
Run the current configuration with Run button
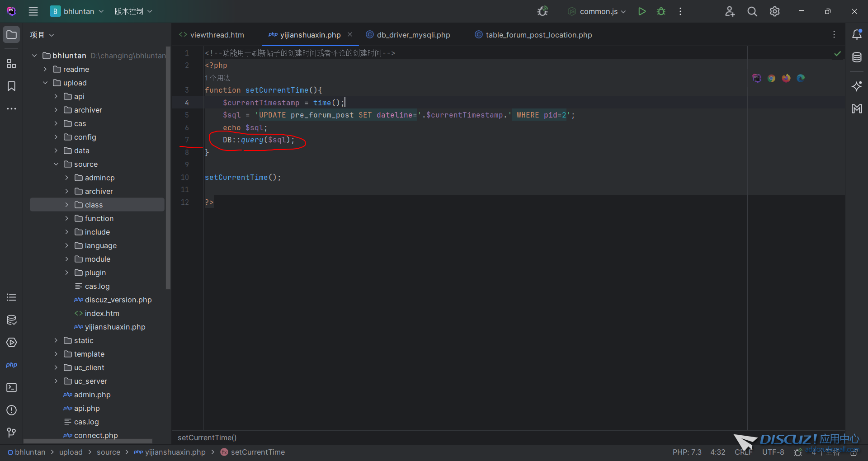[x=642, y=11]
